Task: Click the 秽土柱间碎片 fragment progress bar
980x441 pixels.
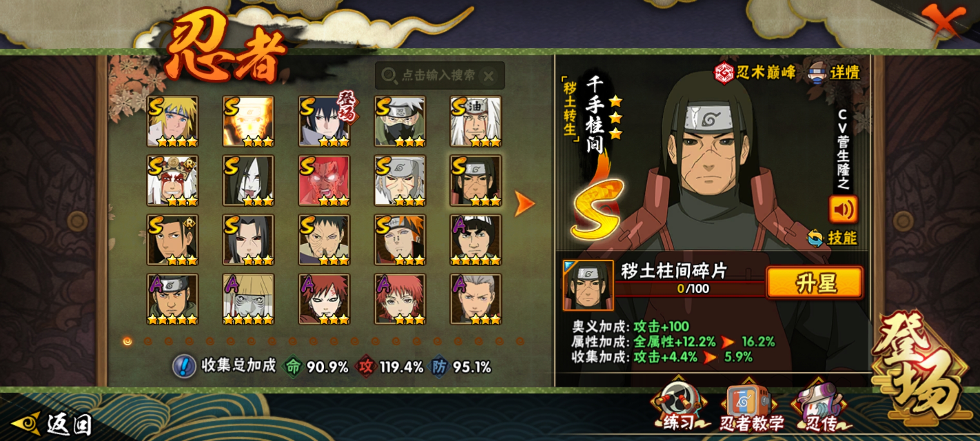Action: pos(690,288)
